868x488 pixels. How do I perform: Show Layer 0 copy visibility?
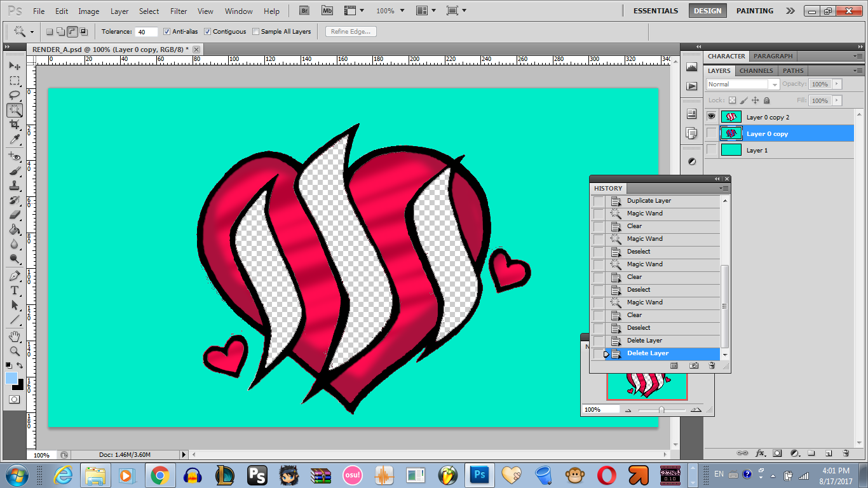711,133
